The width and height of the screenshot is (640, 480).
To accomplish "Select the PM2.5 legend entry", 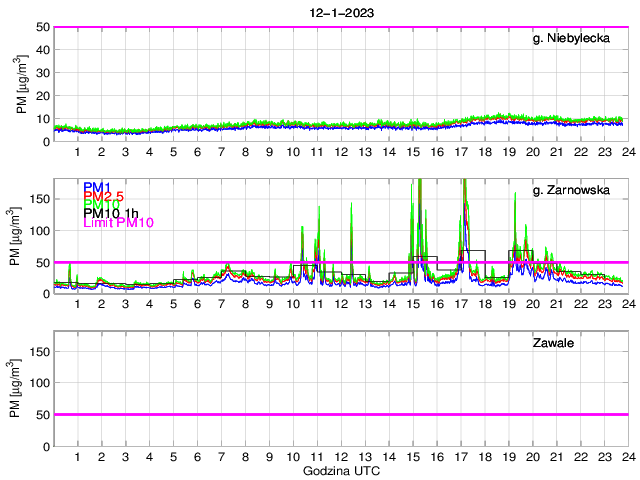I will 103,200.
